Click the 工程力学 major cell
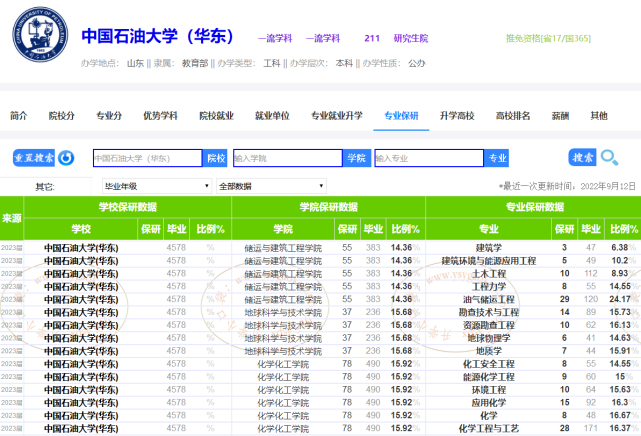 pyautogui.click(x=489, y=286)
